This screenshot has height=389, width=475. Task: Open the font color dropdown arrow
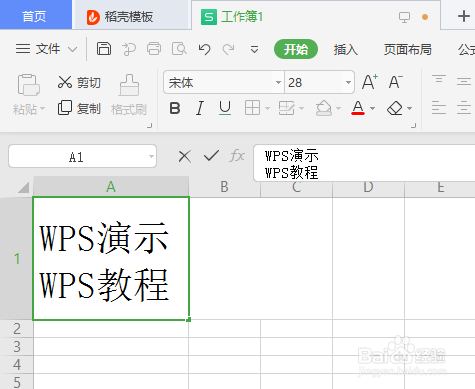click(373, 108)
